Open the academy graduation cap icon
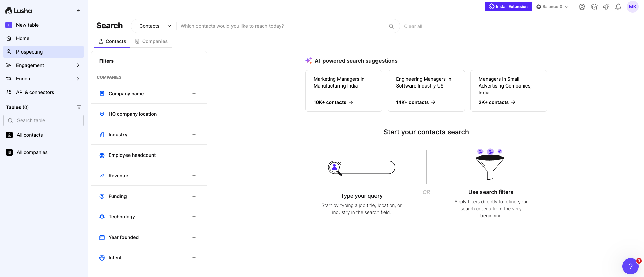Screen dimensions: 644x277 594,7
